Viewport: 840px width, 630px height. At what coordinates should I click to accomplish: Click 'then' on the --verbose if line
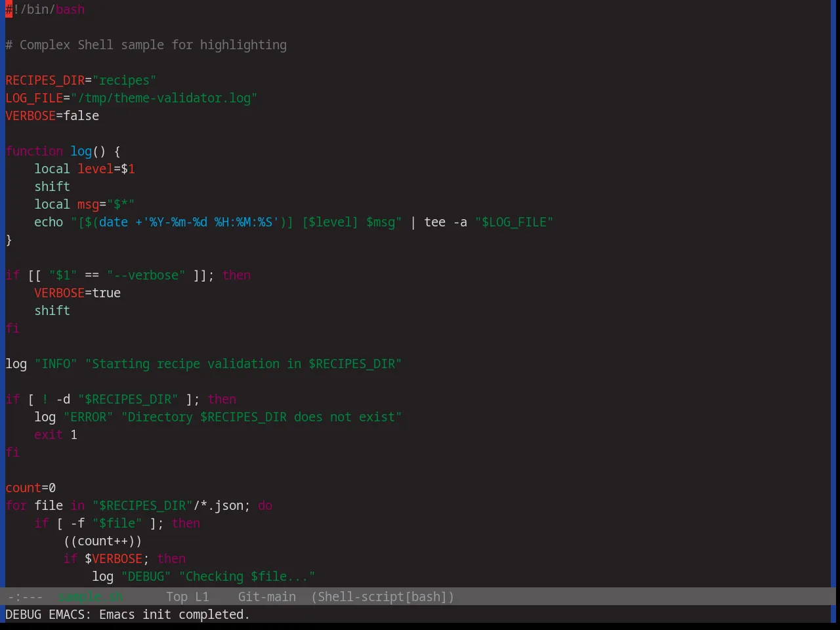click(236, 275)
